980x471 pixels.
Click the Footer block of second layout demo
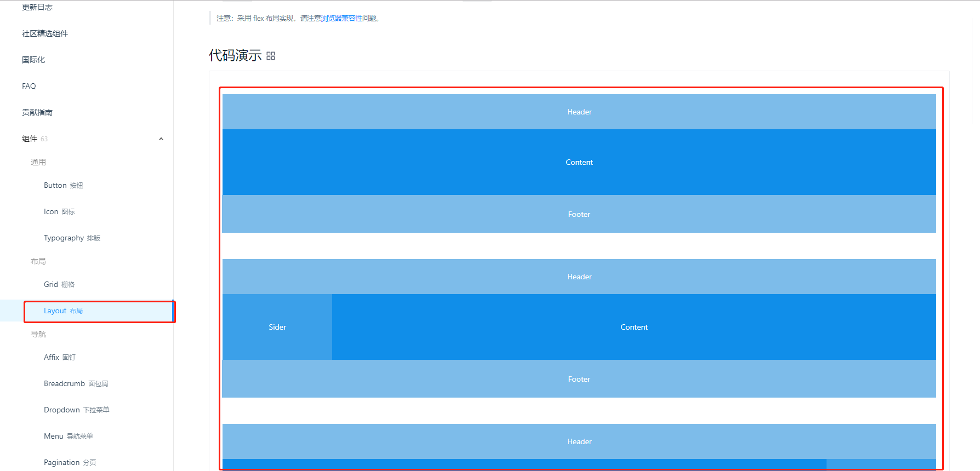click(579, 379)
